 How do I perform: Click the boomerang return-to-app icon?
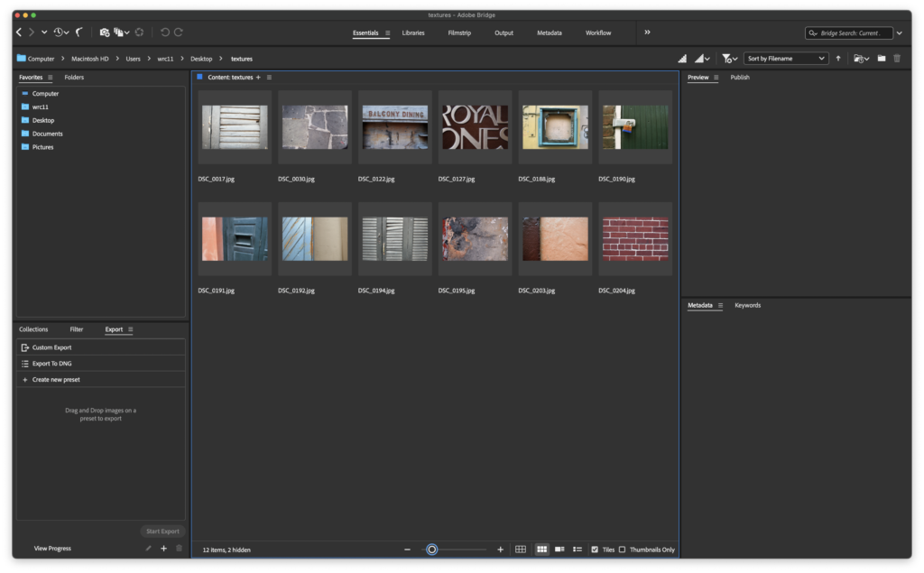79,32
